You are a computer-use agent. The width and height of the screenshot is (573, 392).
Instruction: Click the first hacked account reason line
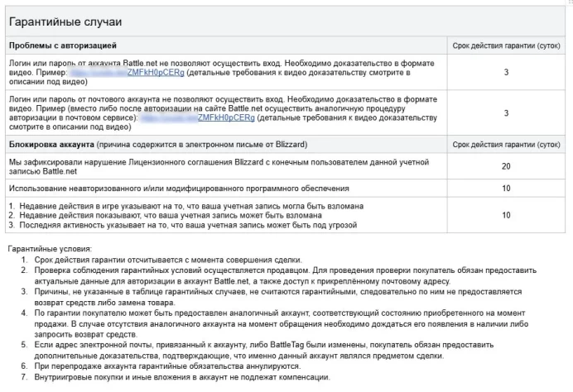(186, 206)
